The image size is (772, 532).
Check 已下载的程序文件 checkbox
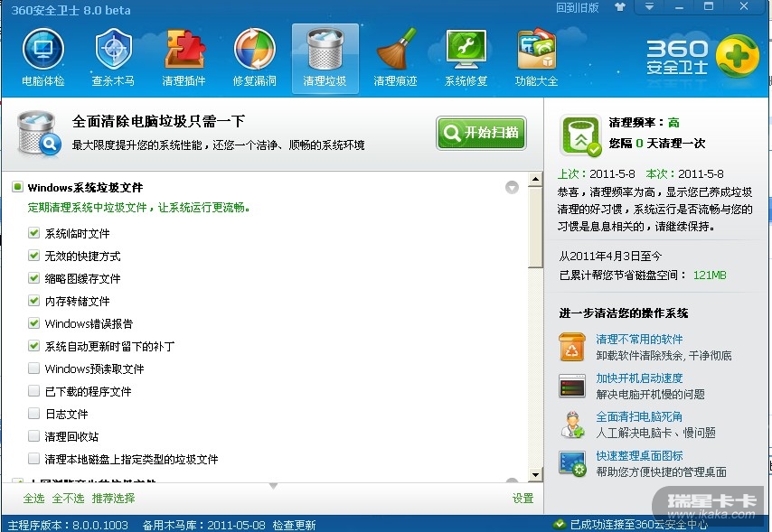[x=33, y=390]
